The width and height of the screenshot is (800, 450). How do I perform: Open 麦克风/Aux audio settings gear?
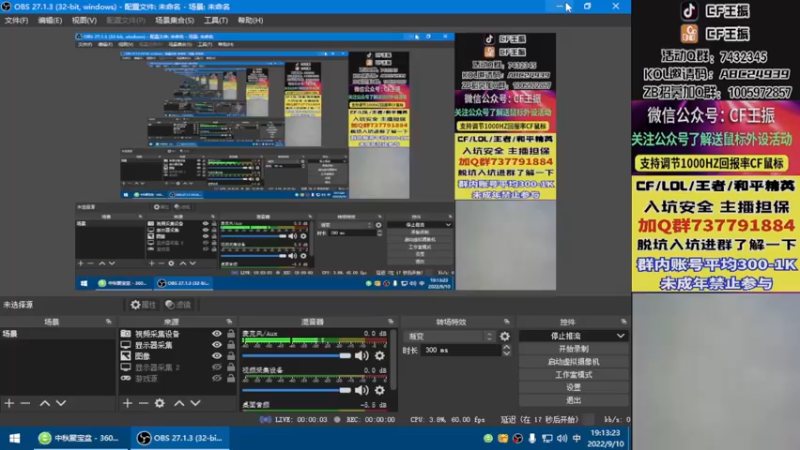pos(380,356)
